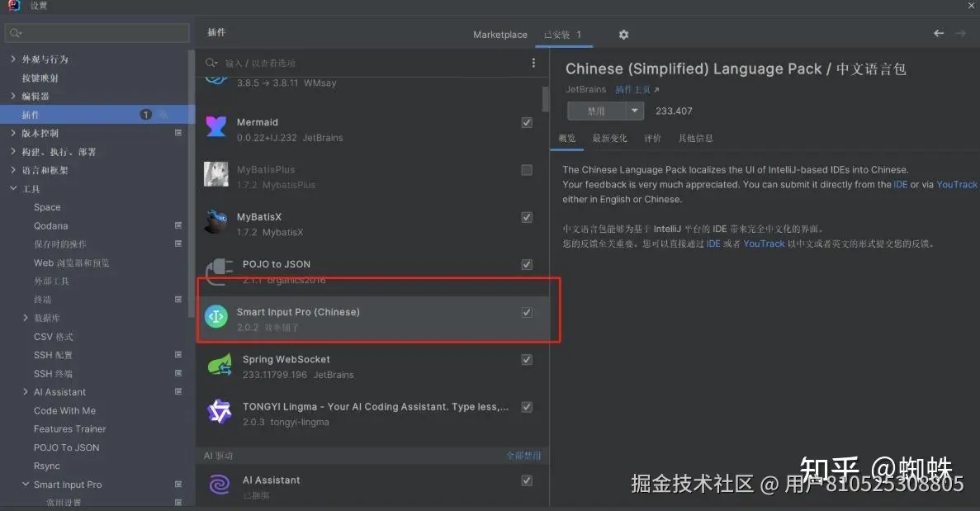Click the project-level icon beside 保存时的操作

click(x=178, y=243)
